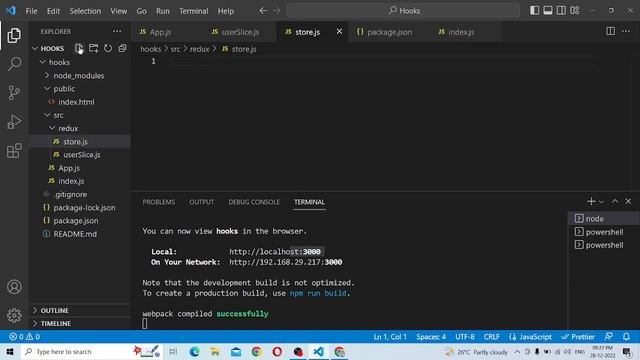
Task: Open the terminal launch profile dropdown
Action: coord(601,202)
